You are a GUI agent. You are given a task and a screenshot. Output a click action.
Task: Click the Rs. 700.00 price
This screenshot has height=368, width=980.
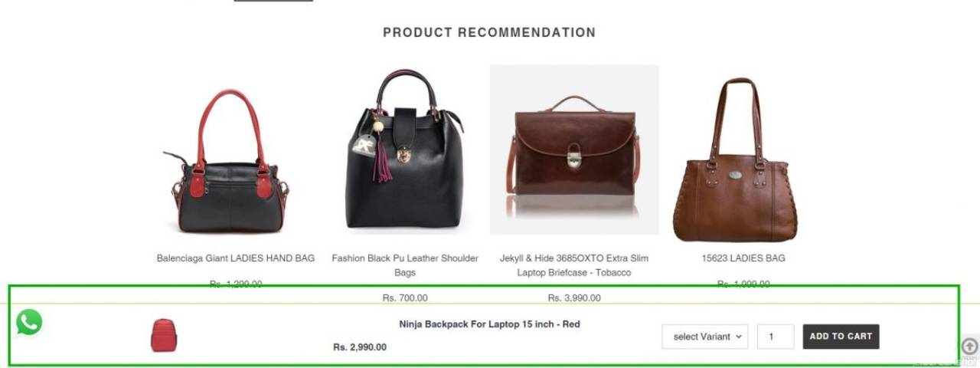pos(405,298)
